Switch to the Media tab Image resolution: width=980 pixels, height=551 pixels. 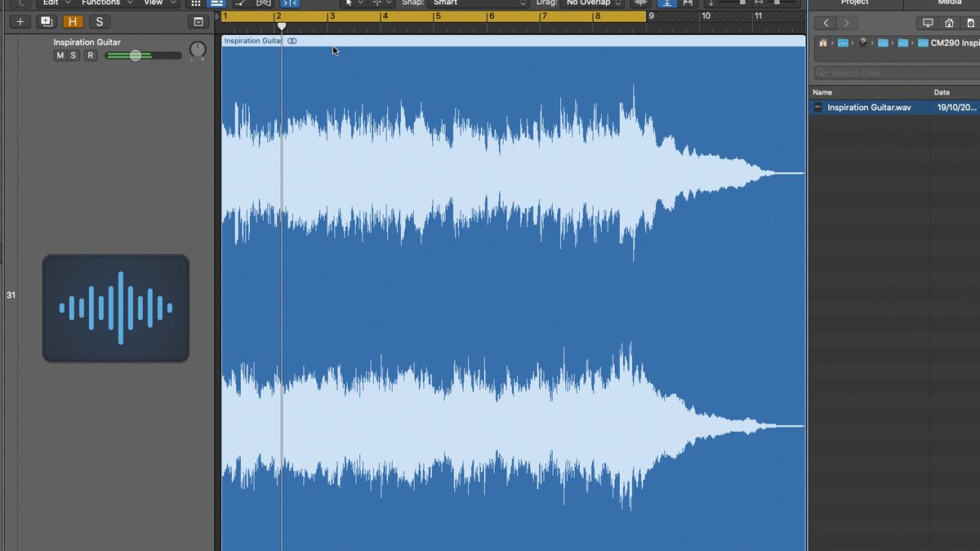950,2
